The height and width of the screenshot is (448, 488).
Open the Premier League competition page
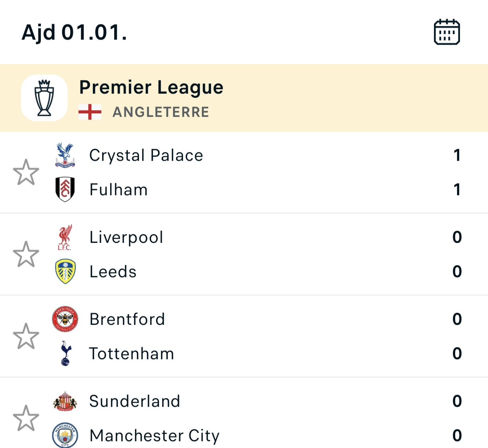[x=151, y=87]
